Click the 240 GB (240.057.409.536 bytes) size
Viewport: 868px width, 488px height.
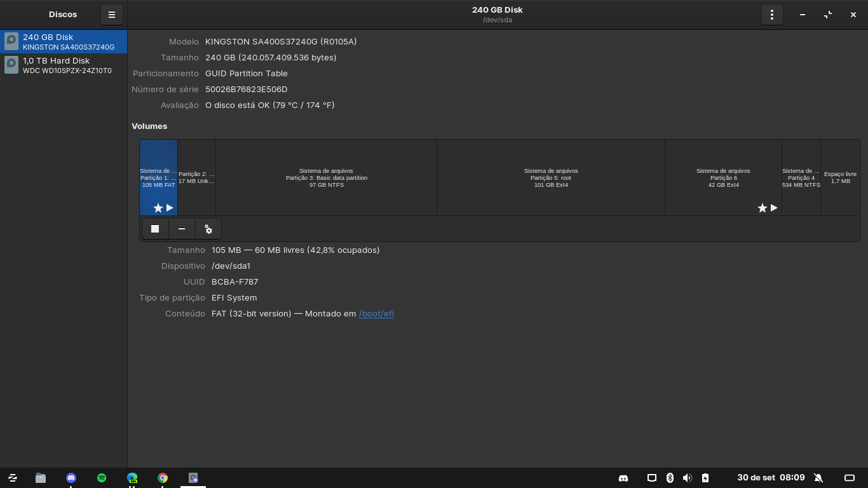tap(271, 58)
